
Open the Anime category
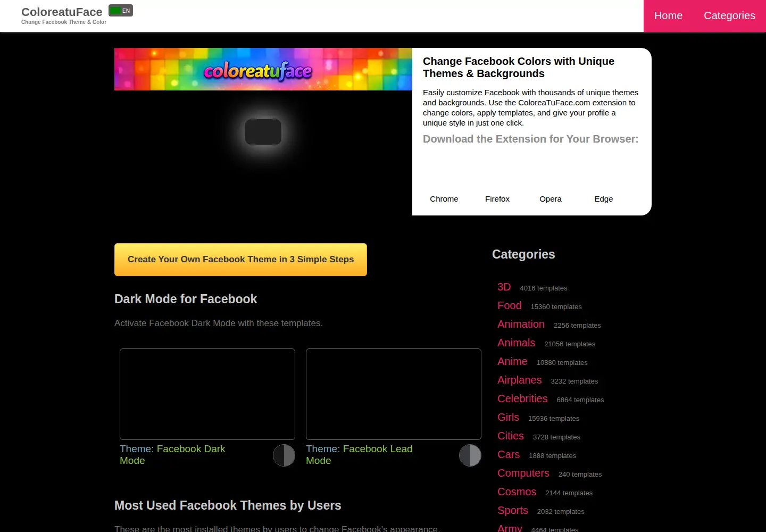pos(512,361)
